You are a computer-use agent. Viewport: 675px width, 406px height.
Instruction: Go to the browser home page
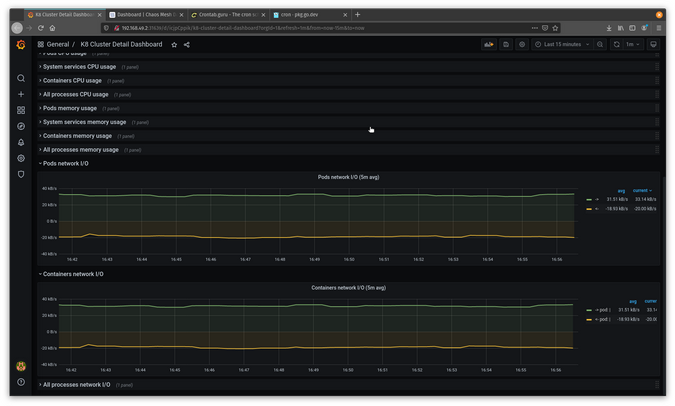coord(52,28)
